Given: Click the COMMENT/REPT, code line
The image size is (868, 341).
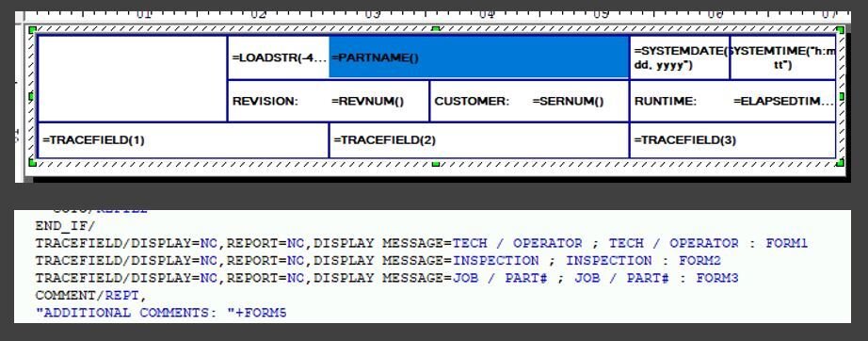Looking at the screenshot, I should pos(91,295).
